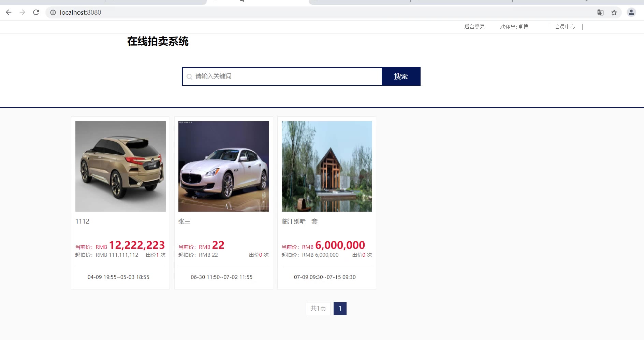Open the 后台登录 link
The image size is (644, 340).
click(474, 27)
